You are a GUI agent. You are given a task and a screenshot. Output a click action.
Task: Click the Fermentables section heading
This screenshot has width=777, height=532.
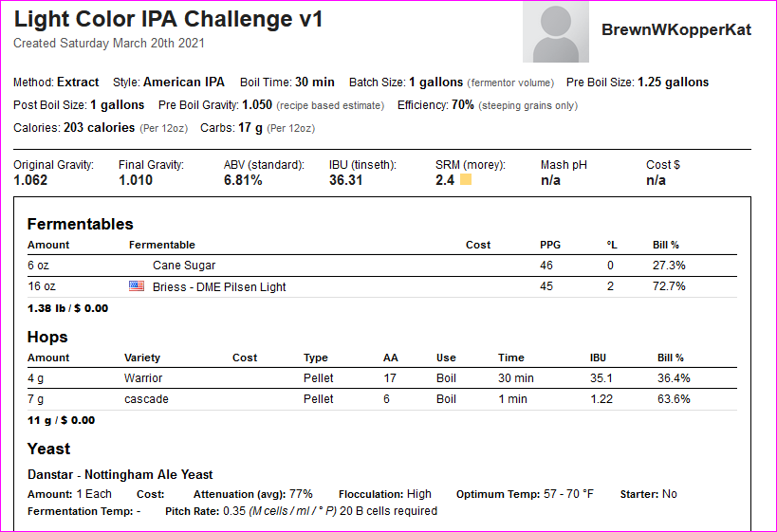tap(81, 224)
